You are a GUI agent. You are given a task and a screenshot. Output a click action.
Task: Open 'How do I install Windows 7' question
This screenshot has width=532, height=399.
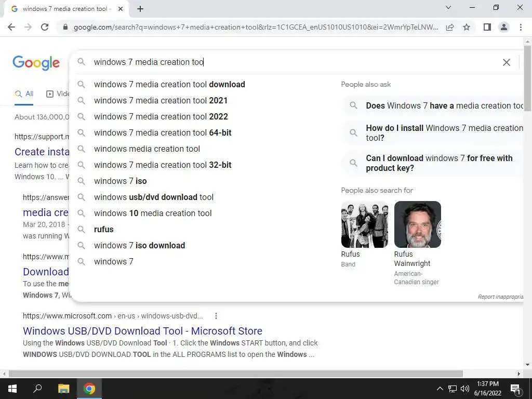tap(433, 133)
